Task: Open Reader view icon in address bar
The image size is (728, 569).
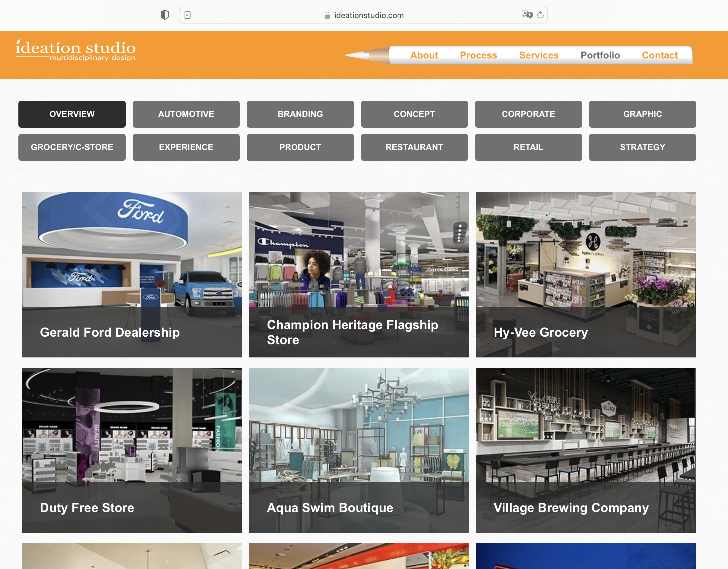Action: coord(187,15)
